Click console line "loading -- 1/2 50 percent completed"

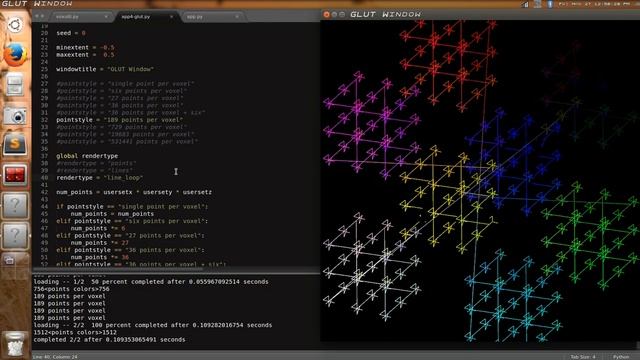tap(151, 282)
